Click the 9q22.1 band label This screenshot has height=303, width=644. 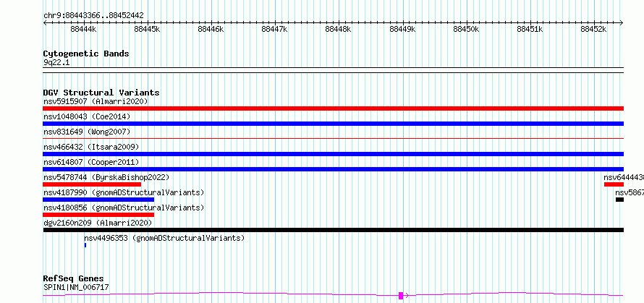[55, 63]
